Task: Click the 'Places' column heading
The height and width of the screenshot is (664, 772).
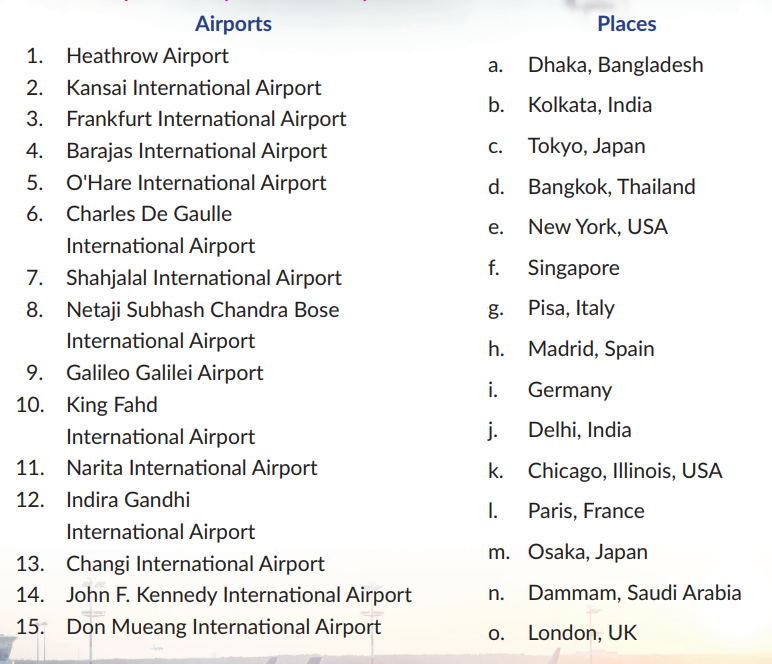Action: point(627,24)
